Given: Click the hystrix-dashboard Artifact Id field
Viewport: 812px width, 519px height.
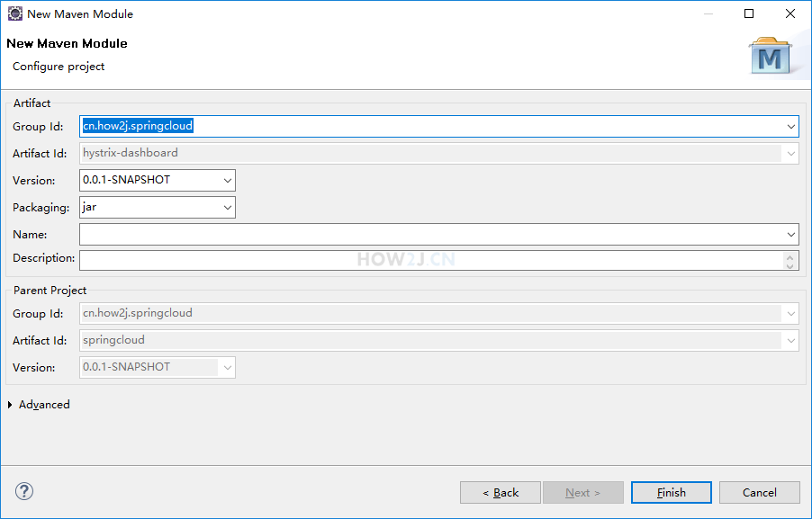Looking at the screenshot, I should point(439,154).
